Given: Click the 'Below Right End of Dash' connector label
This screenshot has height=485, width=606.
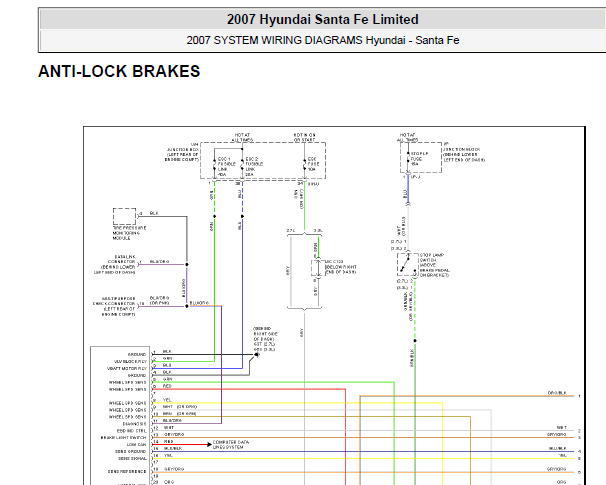Looking at the screenshot, I should 340,267.
